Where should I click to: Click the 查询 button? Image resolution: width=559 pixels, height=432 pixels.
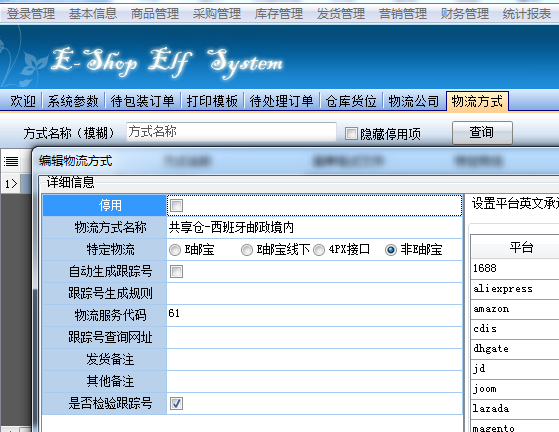(x=482, y=133)
